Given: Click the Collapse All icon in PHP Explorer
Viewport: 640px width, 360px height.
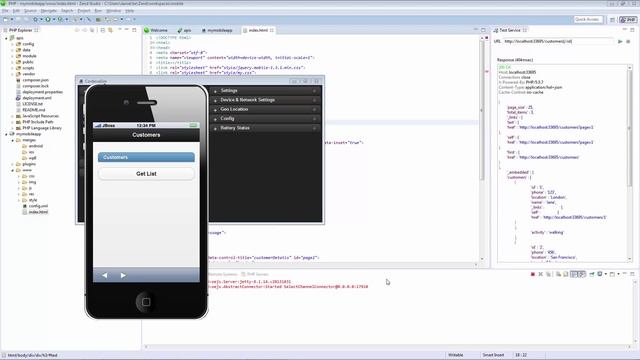Looking at the screenshot, I should click(103, 30).
